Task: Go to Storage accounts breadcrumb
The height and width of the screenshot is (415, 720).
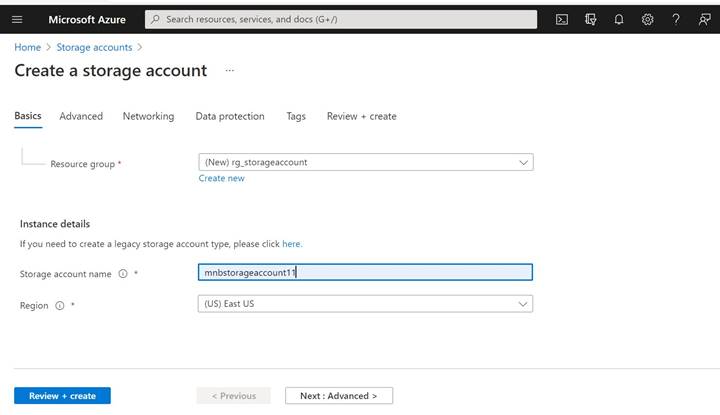Action: click(x=94, y=47)
